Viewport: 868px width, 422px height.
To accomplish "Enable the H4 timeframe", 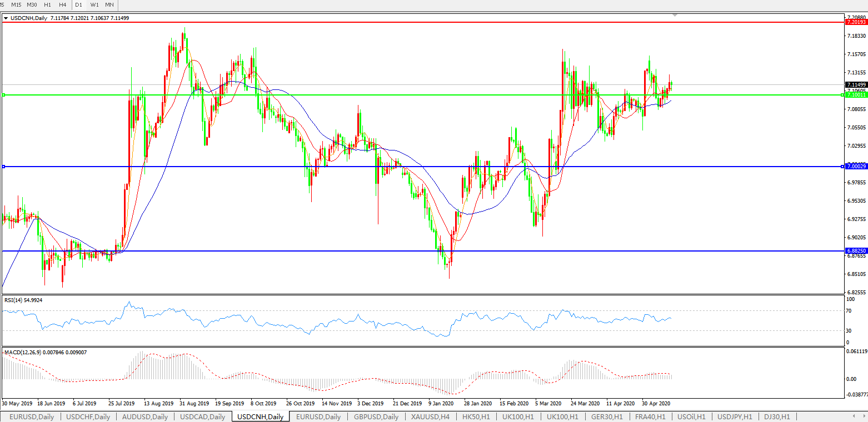I will coord(63,4).
